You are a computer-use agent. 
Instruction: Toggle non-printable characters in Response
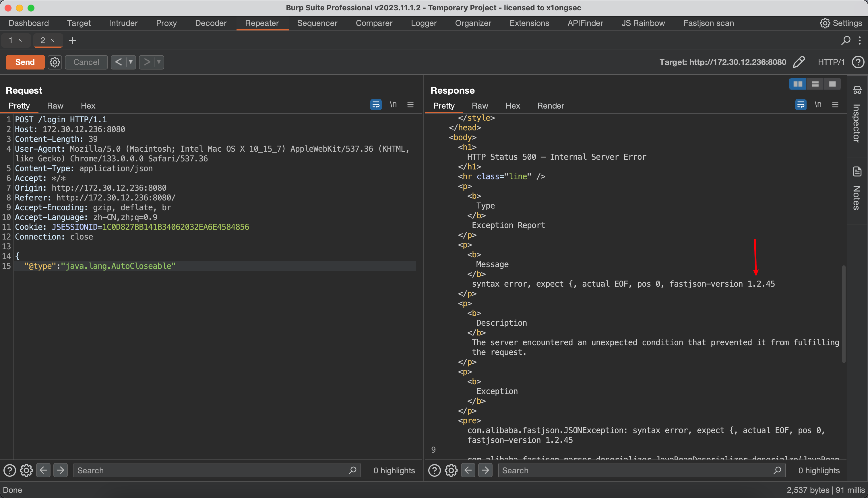pyautogui.click(x=818, y=105)
